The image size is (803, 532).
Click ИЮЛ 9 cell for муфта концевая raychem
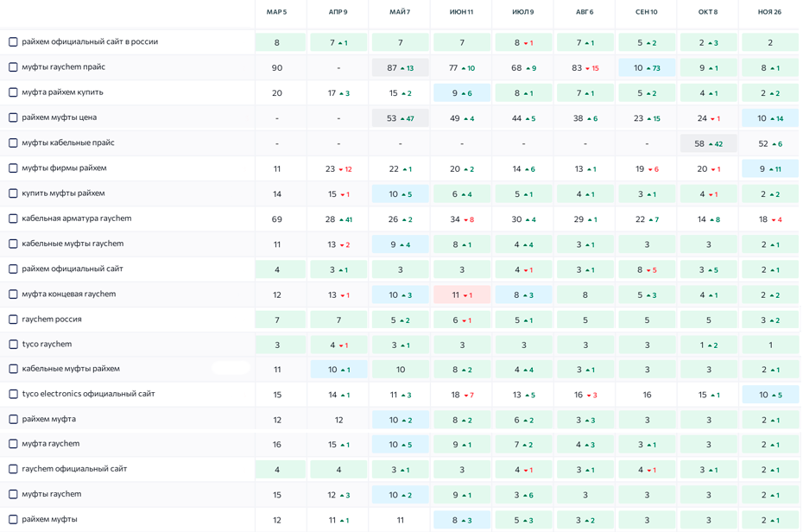[523, 294]
